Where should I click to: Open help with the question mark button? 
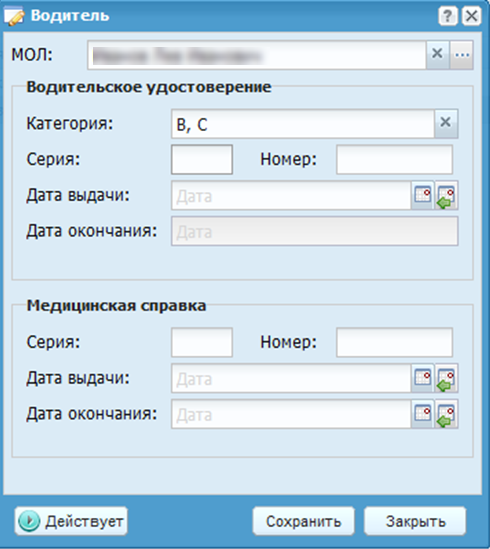[448, 16]
